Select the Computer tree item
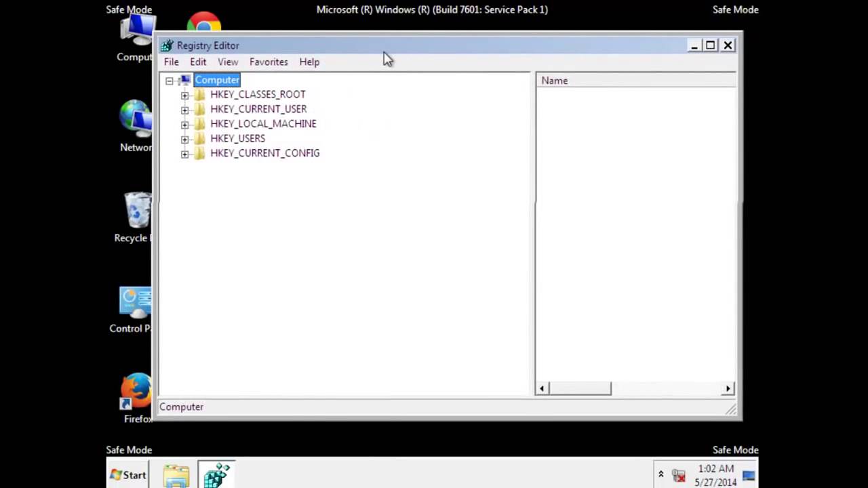The width and height of the screenshot is (868, 488). [x=217, y=80]
